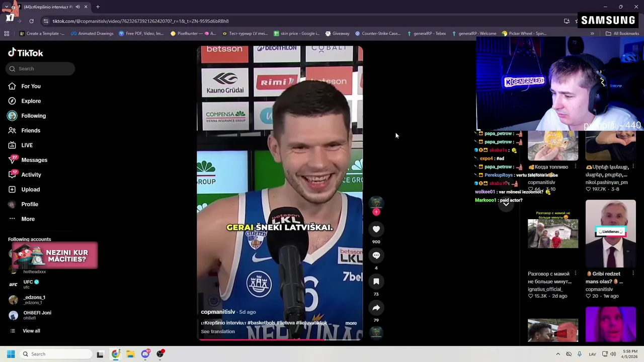Open video comments

coord(376,255)
